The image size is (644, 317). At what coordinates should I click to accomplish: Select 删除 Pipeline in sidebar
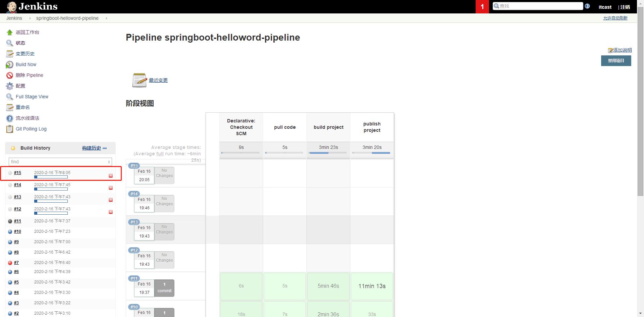click(x=30, y=75)
